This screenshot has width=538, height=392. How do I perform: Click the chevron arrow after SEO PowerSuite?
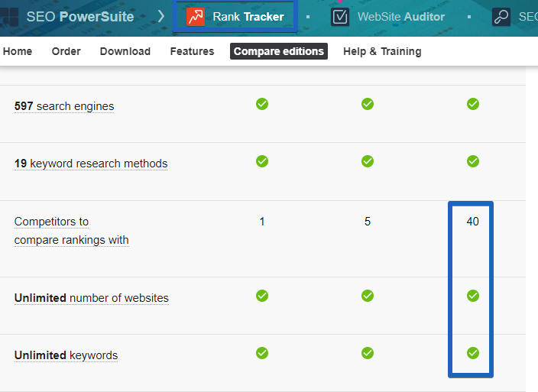point(161,16)
